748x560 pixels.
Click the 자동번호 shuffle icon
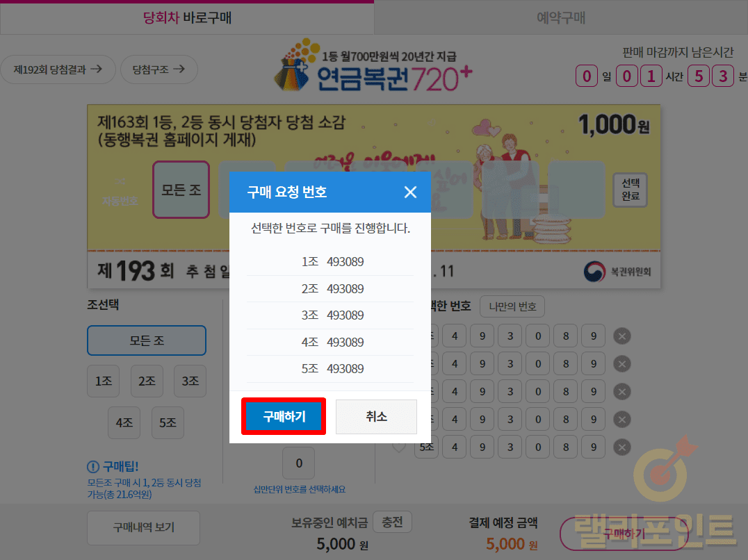click(120, 181)
